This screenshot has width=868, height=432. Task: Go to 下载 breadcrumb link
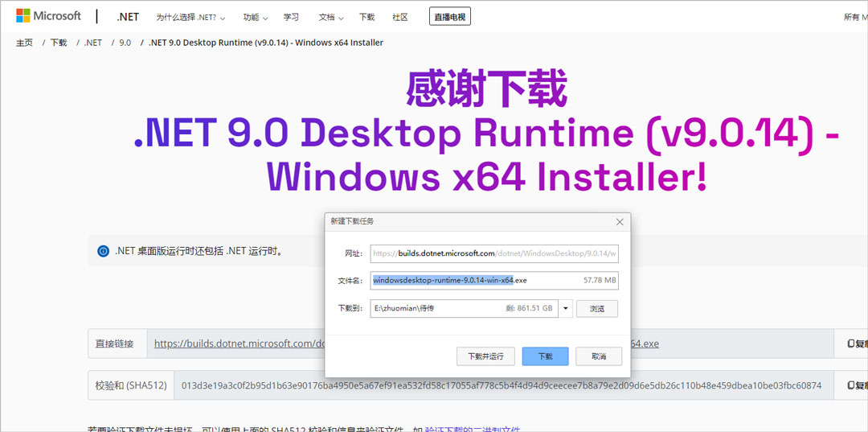click(59, 43)
